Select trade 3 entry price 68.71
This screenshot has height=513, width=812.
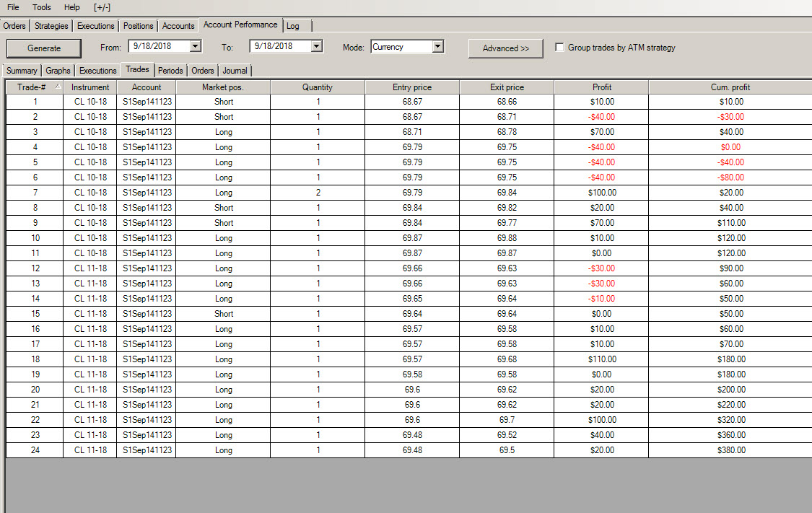[412, 132]
